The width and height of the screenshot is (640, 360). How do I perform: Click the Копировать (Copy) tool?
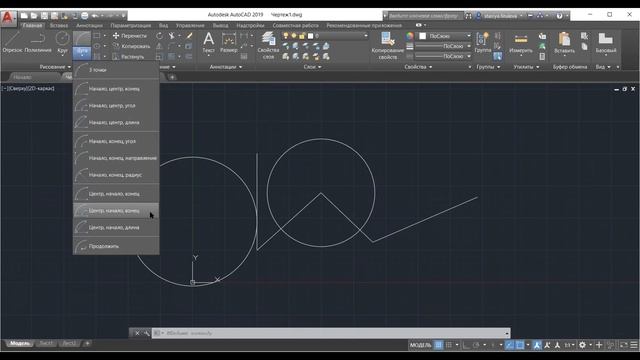pyautogui.click(x=131, y=46)
